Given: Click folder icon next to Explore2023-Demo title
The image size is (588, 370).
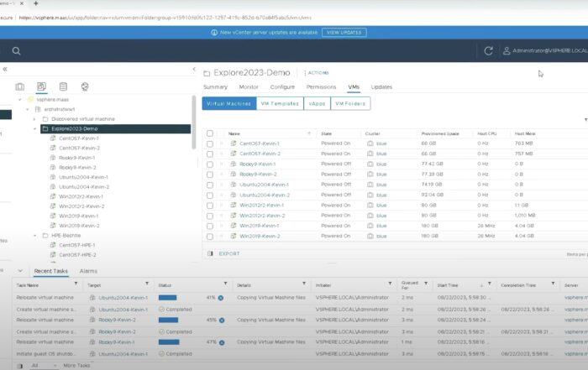Looking at the screenshot, I should tap(207, 73).
